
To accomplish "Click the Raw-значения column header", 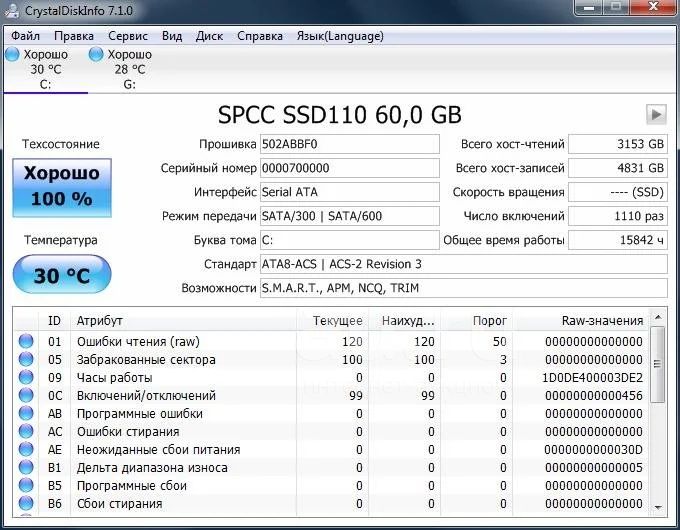I will pos(581,321).
